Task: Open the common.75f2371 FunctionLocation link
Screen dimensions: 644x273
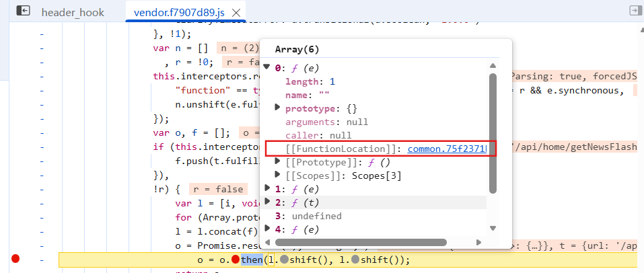Action: [x=447, y=149]
